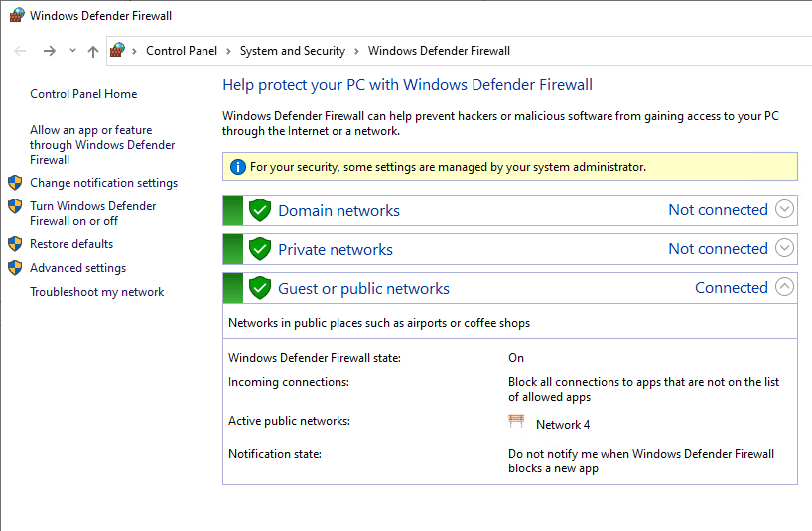Click the Block all connections description text
Screen dimensions: 812x531
click(643, 389)
